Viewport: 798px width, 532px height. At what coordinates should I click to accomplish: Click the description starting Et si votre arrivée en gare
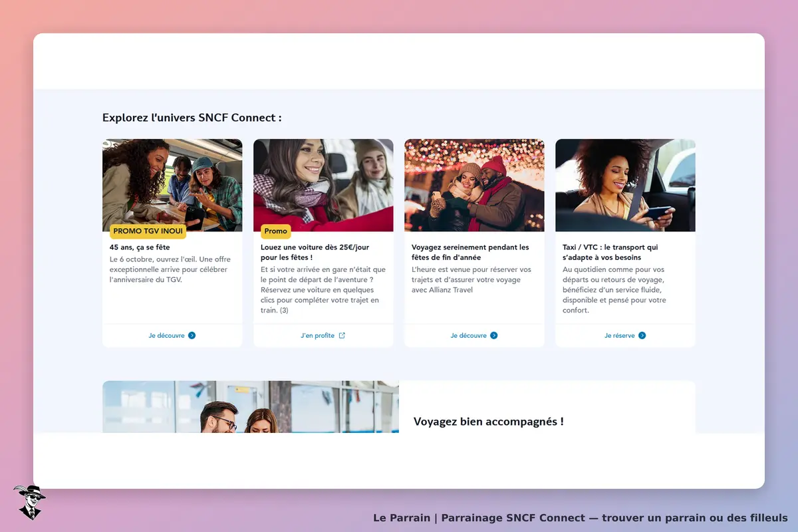(323, 290)
